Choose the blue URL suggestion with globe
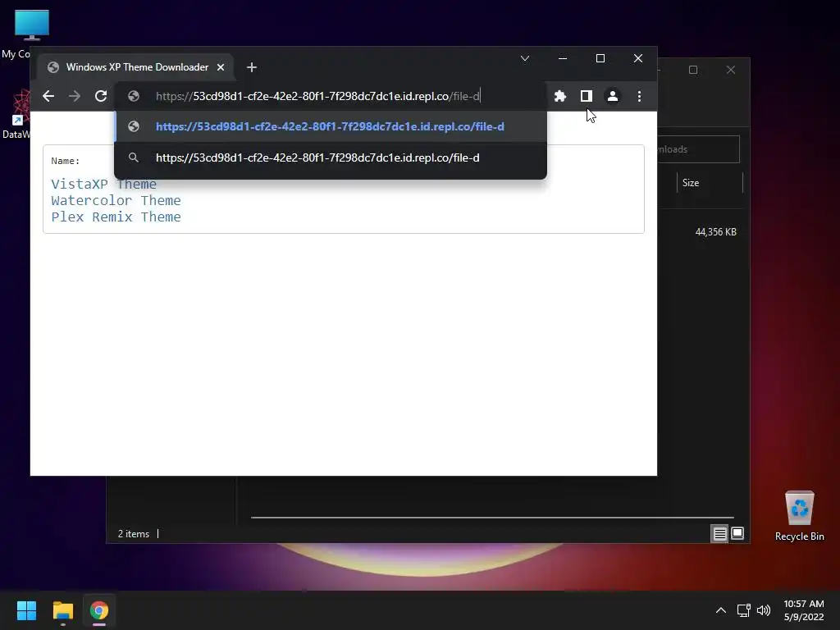This screenshot has width=840, height=630. [331, 126]
